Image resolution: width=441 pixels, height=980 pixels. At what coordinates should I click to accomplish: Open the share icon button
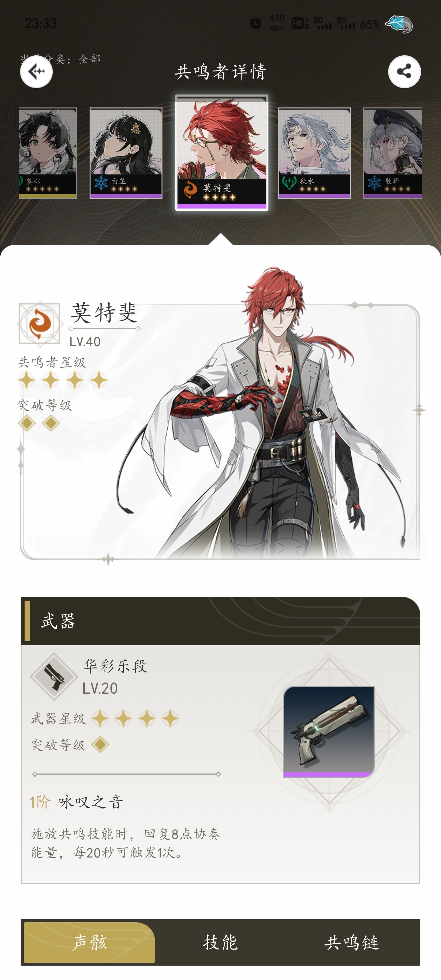click(404, 71)
